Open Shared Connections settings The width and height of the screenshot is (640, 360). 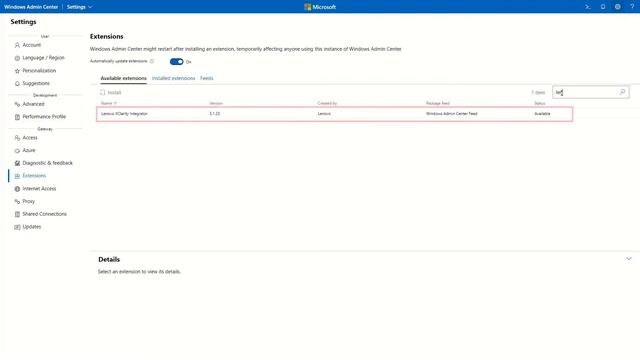point(44,214)
